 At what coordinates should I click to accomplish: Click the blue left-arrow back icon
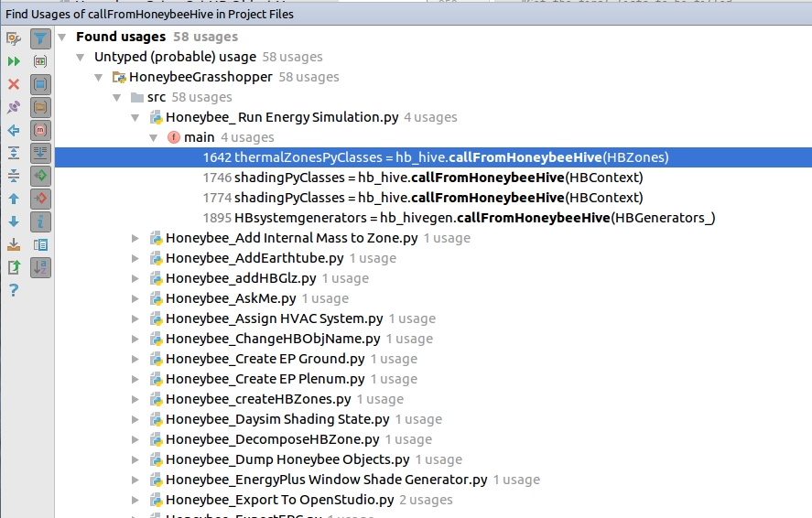[14, 130]
